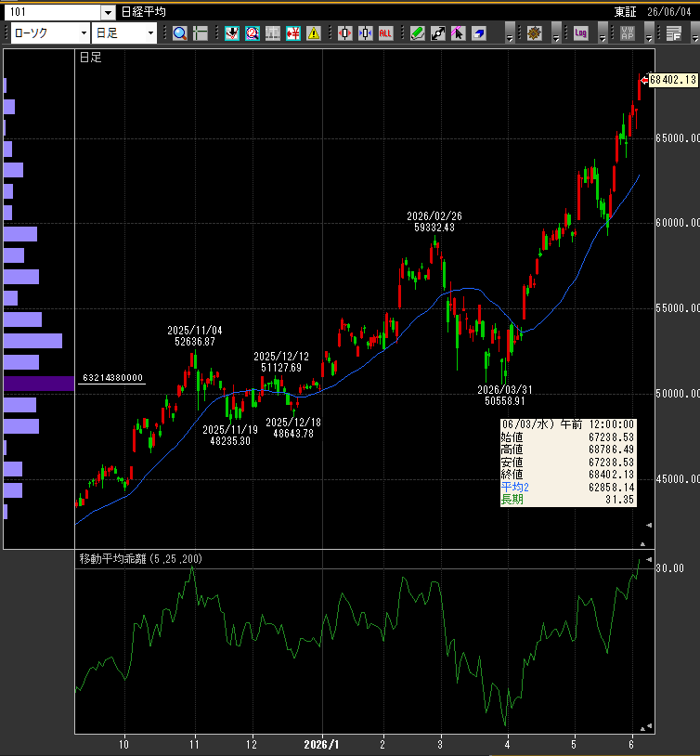Select the pointer with pink line tool
The width and height of the screenshot is (700, 756).
(458, 33)
